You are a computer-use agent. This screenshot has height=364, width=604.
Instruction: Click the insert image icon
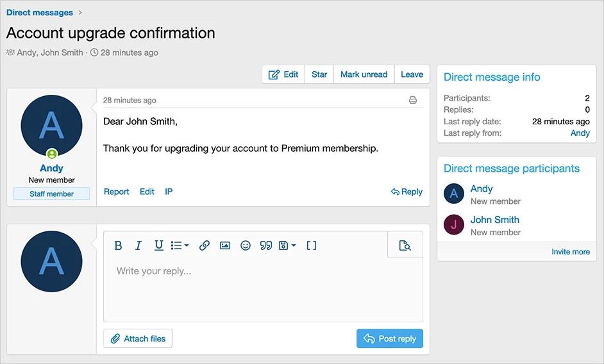pos(225,245)
